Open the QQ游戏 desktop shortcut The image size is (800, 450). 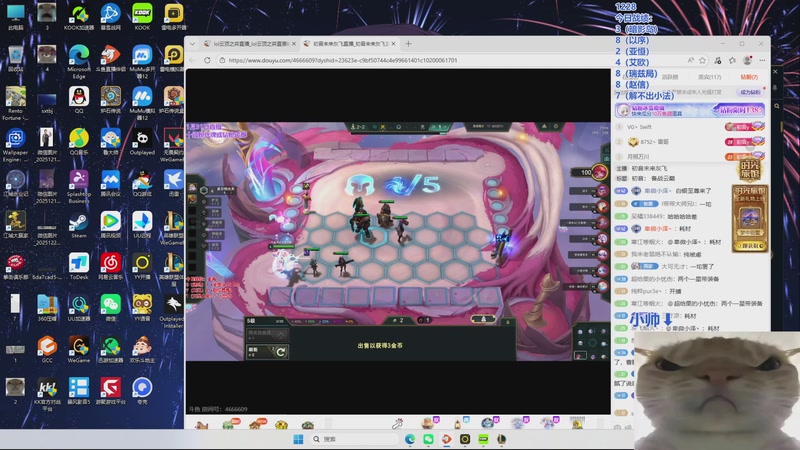point(142,183)
